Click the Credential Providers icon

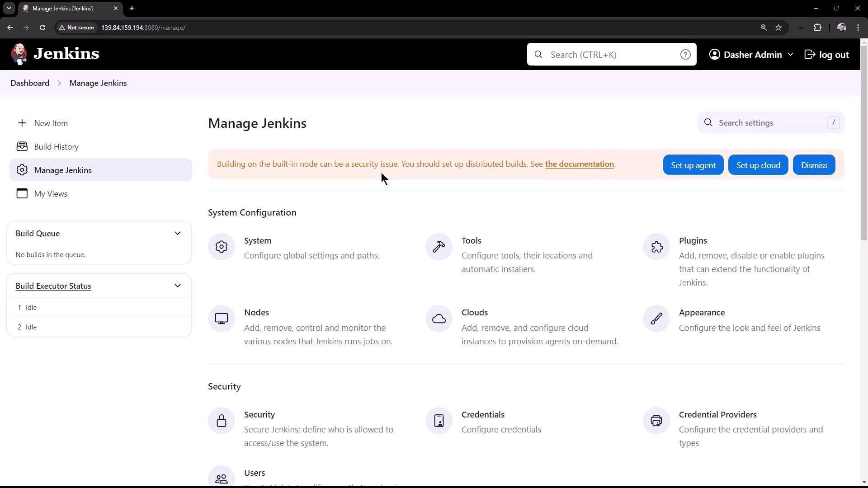click(x=656, y=421)
